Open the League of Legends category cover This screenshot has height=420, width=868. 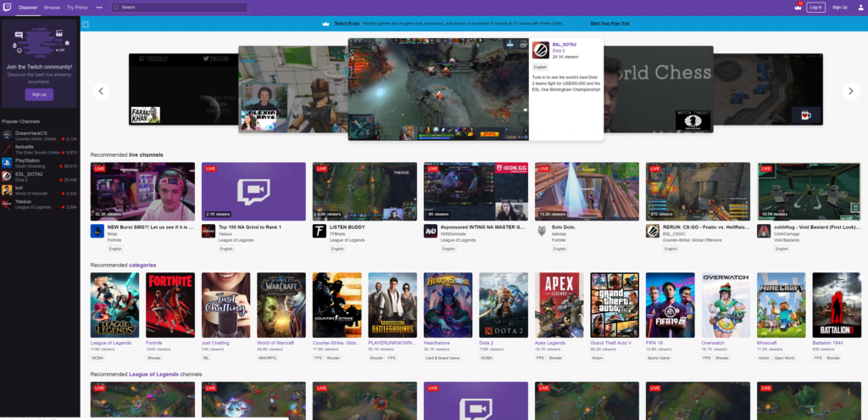tap(115, 305)
